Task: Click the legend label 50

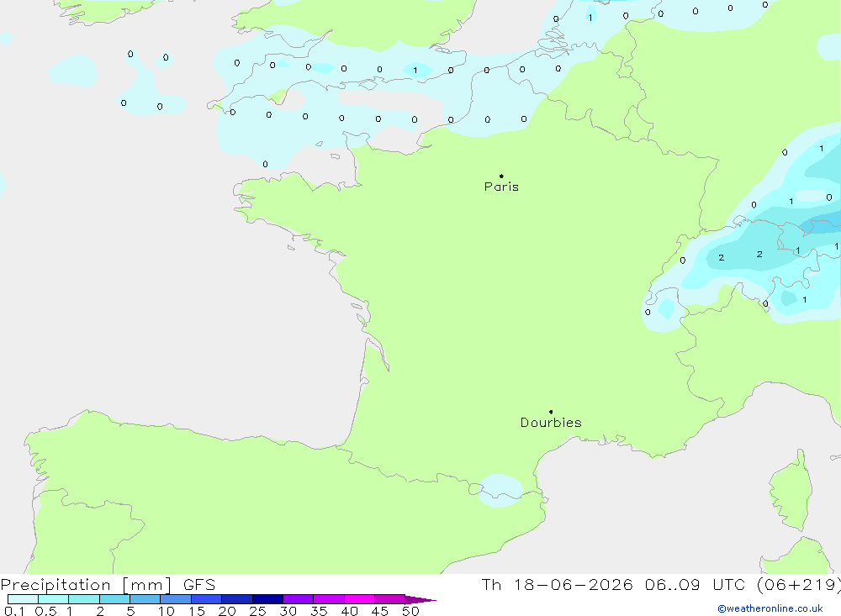Action: pyautogui.click(x=410, y=611)
